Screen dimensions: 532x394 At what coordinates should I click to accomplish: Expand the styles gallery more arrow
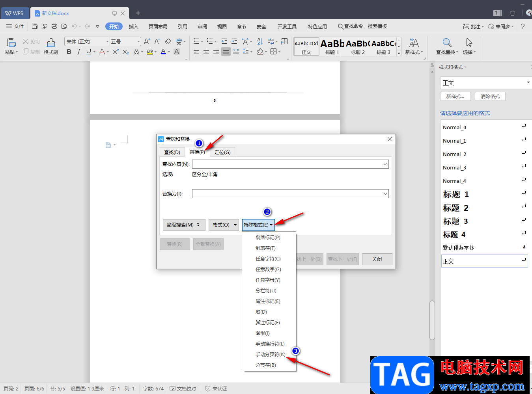pos(399,53)
